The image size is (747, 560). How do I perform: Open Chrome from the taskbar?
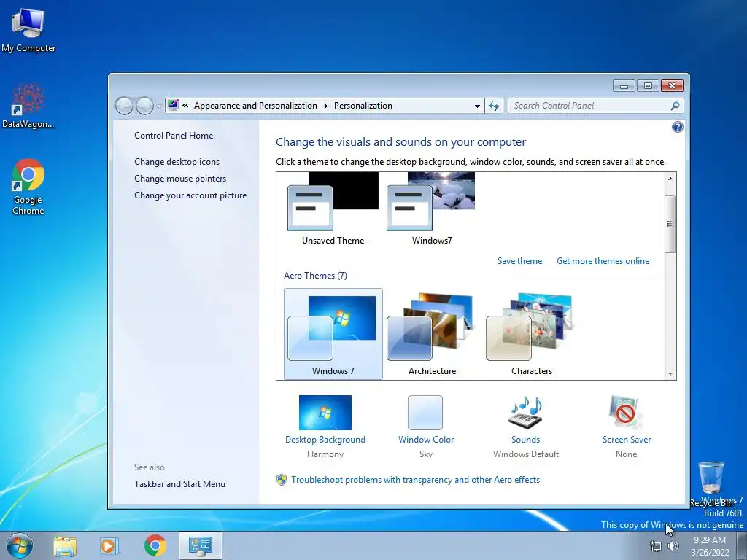tap(155, 545)
